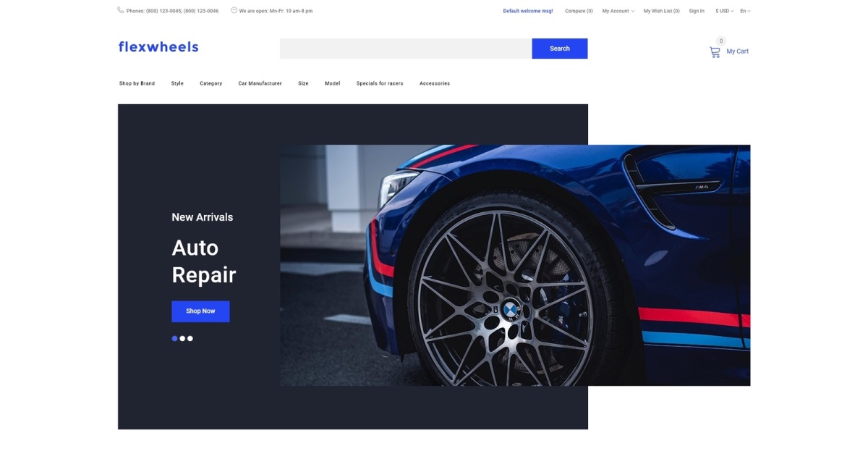868x454 pixels.
Task: Click the Shop Now button
Action: [x=200, y=311]
